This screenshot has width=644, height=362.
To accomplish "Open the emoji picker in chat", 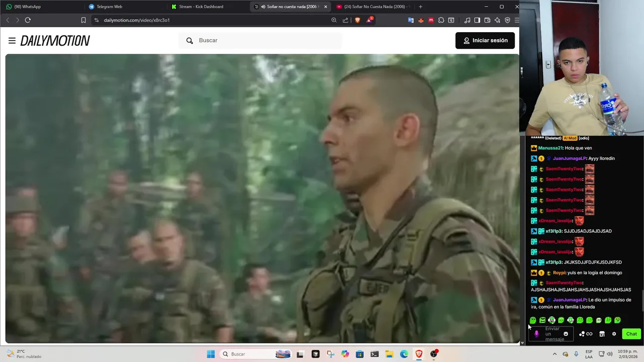I will coord(566,334).
